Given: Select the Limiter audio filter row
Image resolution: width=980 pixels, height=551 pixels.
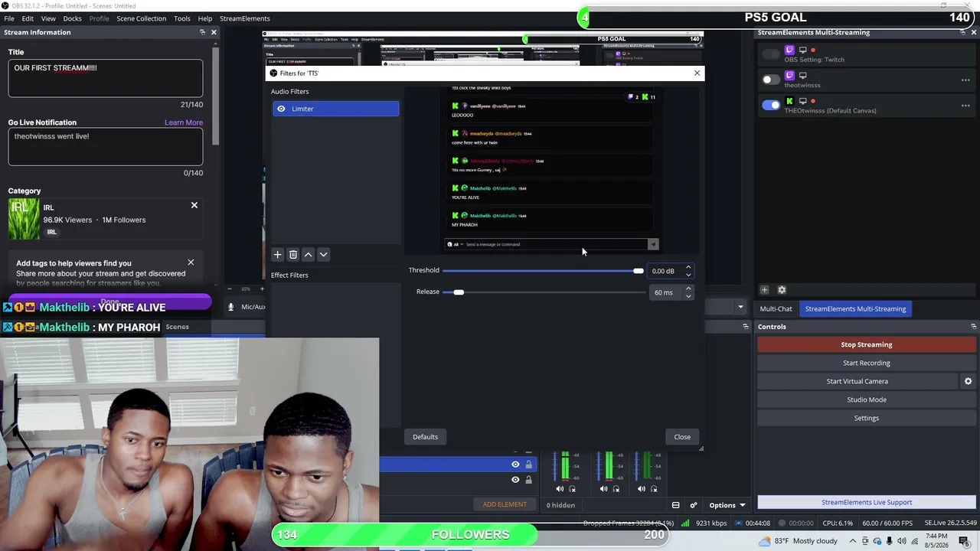Looking at the screenshot, I should 335,109.
